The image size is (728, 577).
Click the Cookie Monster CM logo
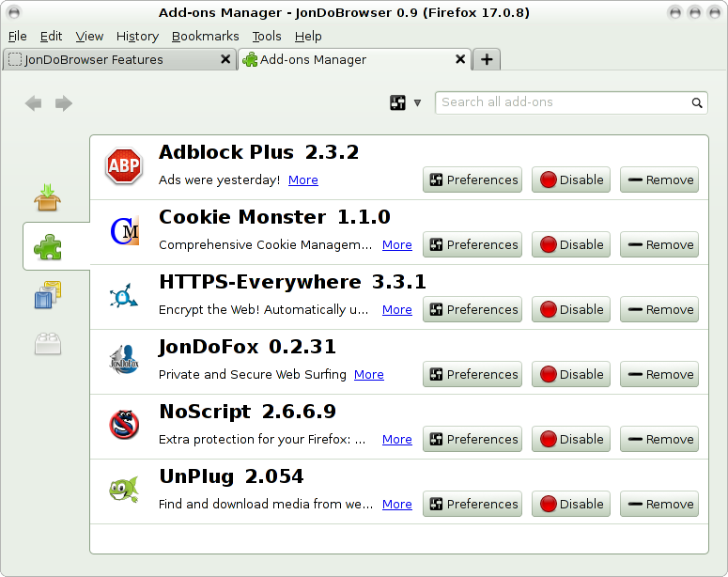[124, 231]
